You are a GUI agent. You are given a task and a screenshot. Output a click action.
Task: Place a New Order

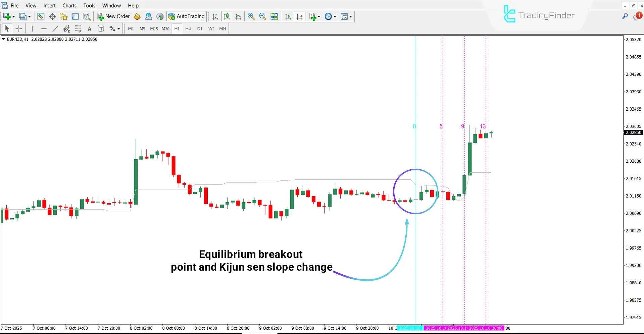113,16
